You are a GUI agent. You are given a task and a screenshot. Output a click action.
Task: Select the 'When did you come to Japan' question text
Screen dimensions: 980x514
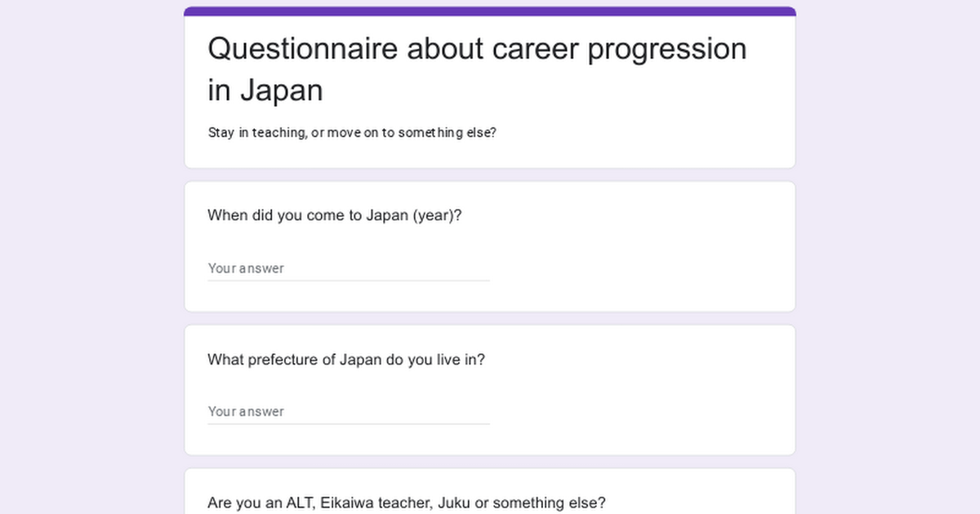pyautogui.click(x=335, y=215)
